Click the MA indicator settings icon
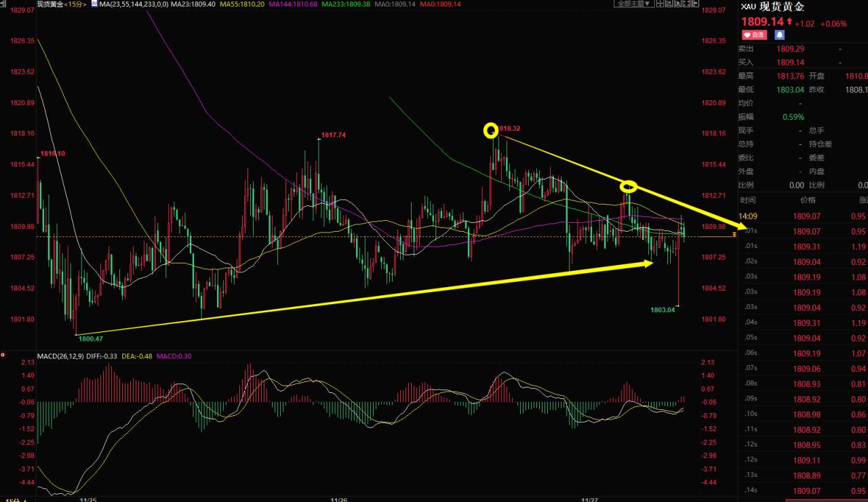This screenshot has height=502, width=868. tap(94, 4)
